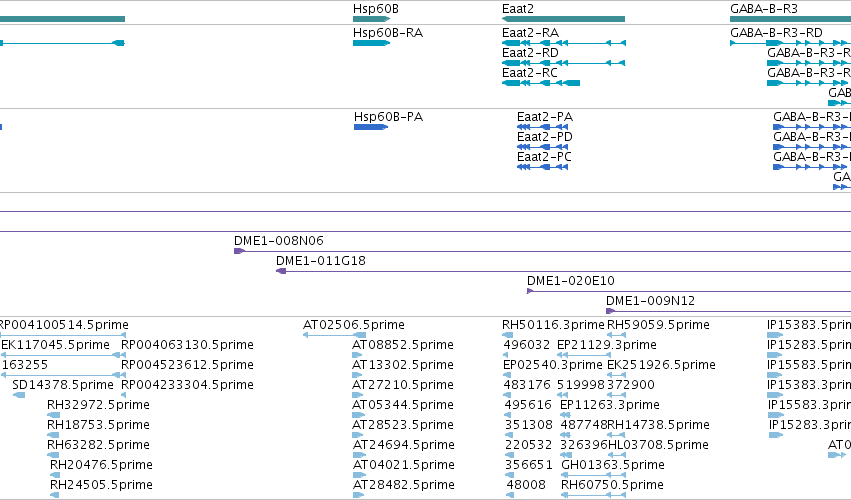Viewport: 851px width, 500px height.
Task: Click the 163255 EST label
Action: pyautogui.click(x=25, y=365)
